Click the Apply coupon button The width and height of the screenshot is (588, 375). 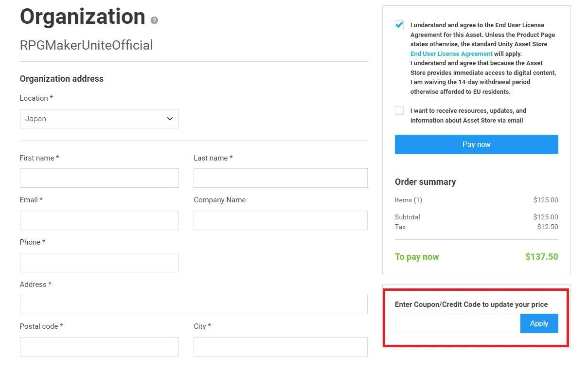pos(539,323)
